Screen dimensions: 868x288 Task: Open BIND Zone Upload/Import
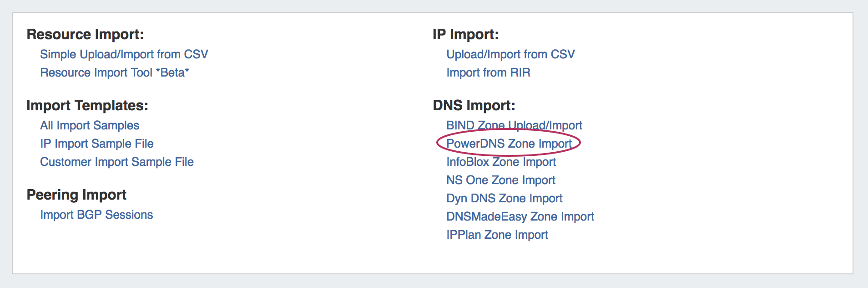514,125
